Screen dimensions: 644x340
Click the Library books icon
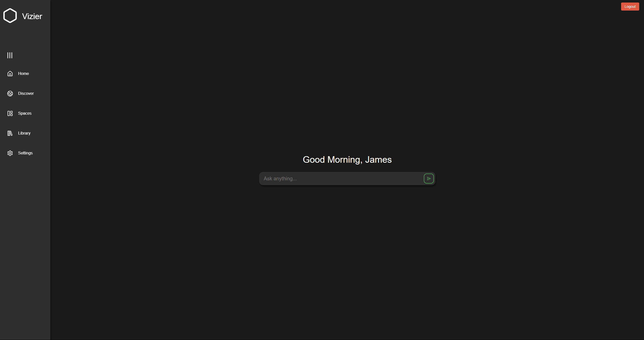coord(10,133)
